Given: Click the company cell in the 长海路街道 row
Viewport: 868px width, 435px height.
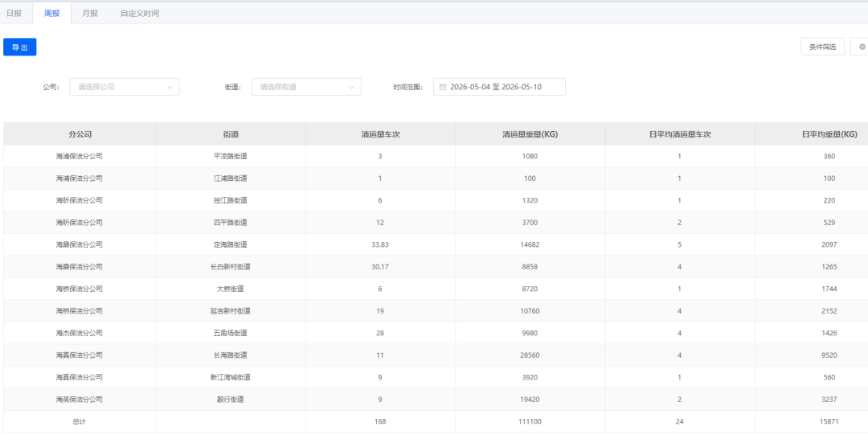Looking at the screenshot, I should click(x=80, y=355).
